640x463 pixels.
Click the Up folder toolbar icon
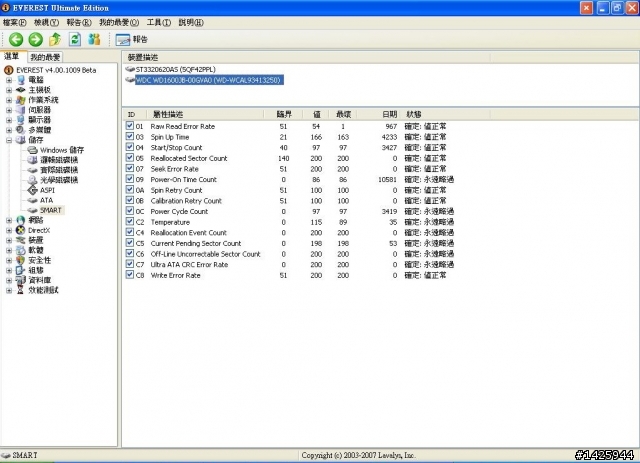pyautogui.click(x=55, y=39)
